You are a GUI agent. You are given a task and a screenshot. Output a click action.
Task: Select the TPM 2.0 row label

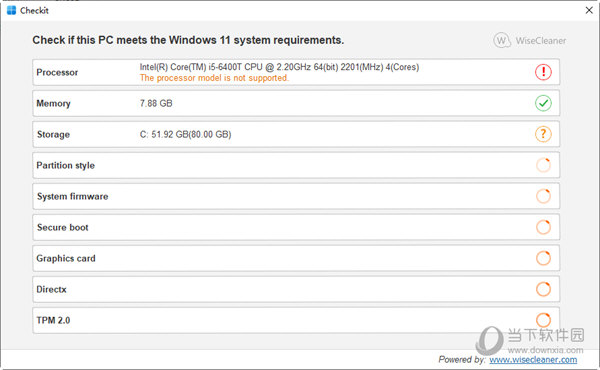[53, 320]
